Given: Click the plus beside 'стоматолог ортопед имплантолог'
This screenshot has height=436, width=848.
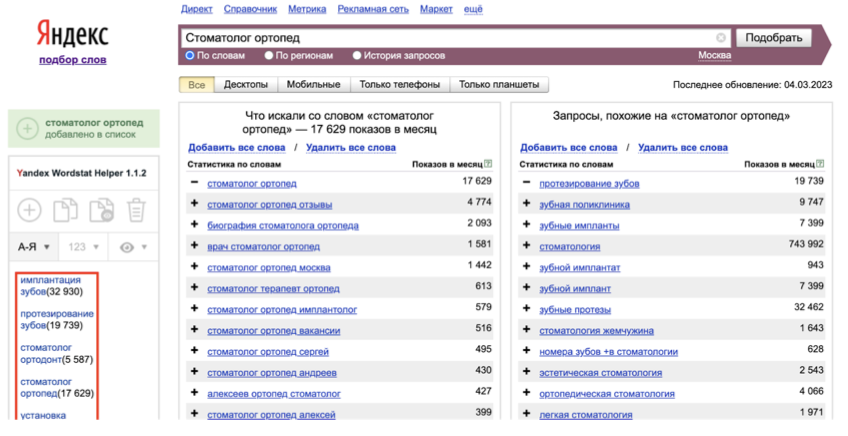Looking at the screenshot, I should (x=195, y=309).
